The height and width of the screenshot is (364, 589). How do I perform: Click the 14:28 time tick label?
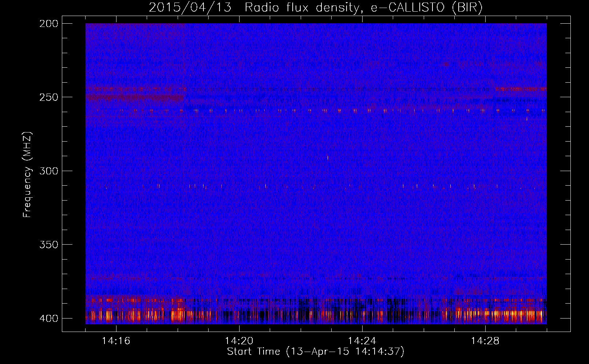click(485, 341)
